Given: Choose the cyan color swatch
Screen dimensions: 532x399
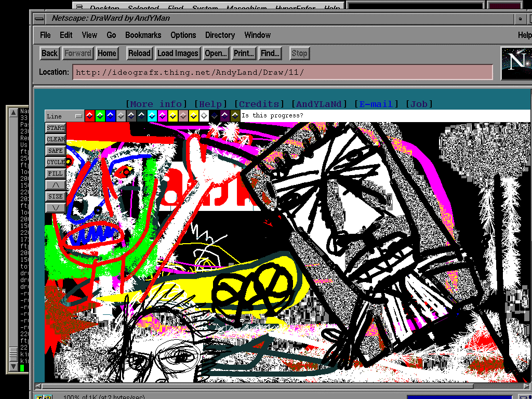Looking at the screenshot, I should pyautogui.click(x=152, y=116).
